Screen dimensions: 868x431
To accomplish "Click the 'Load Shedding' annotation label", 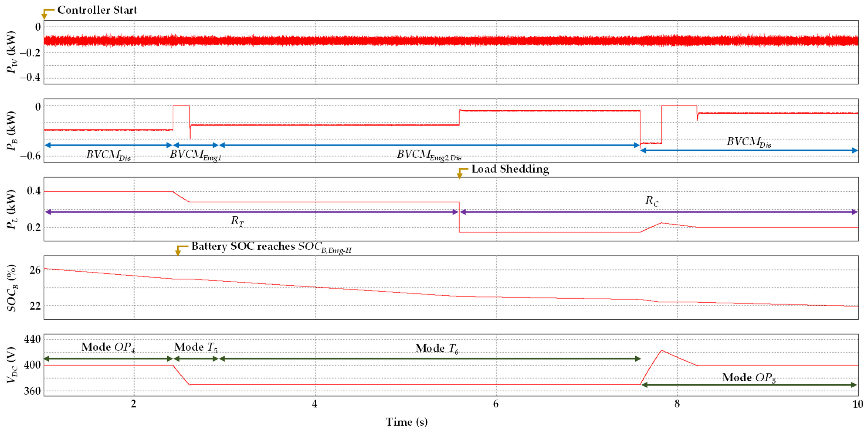I will (510, 169).
